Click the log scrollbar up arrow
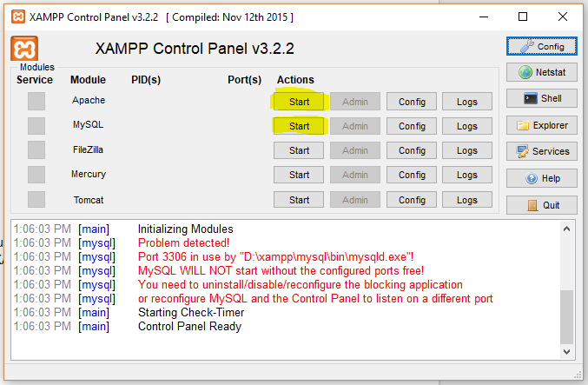Viewport: 588px width, 385px height. pos(566,229)
